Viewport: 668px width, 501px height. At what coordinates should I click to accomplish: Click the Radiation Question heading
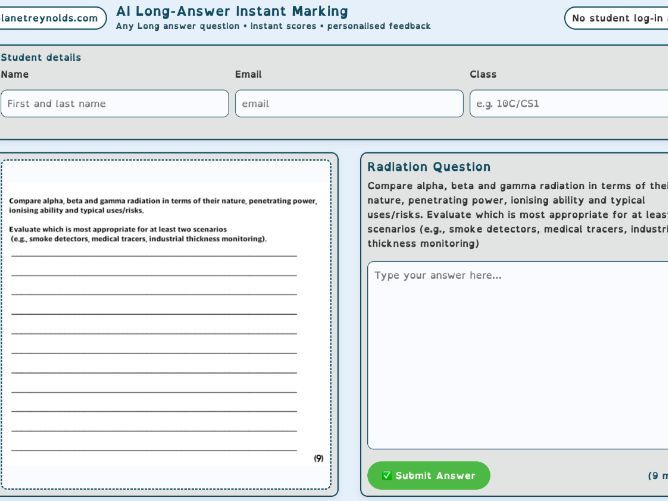pos(429,167)
